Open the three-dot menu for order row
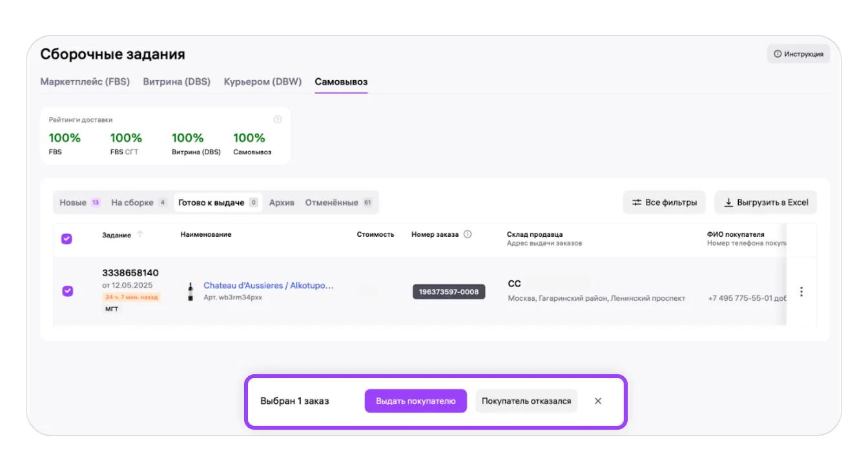This screenshot has width=868, height=471. tap(801, 292)
